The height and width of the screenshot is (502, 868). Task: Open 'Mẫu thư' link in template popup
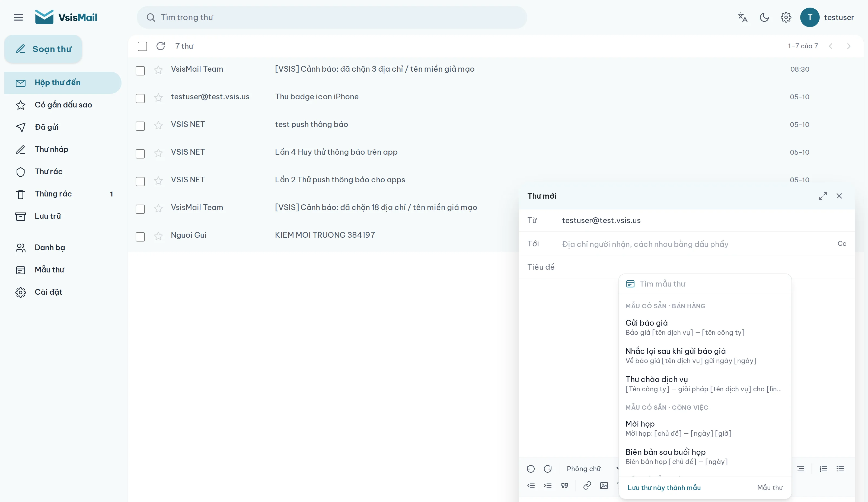point(770,488)
